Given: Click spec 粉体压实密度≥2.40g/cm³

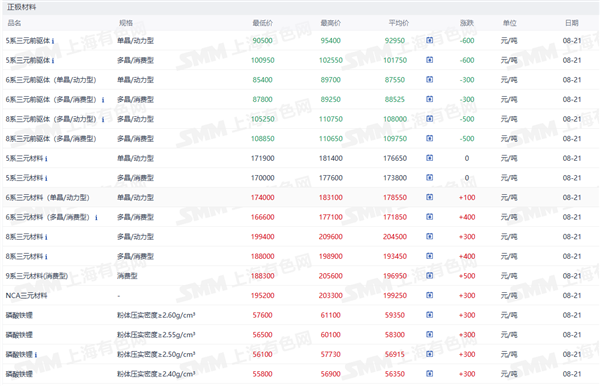Looking at the screenshot, I should click(156, 374).
